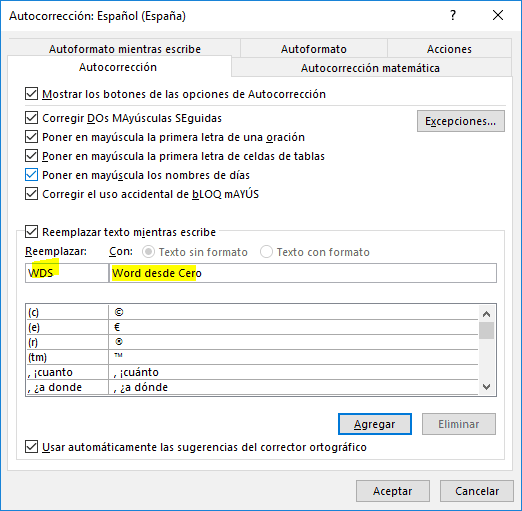Click the help question mark icon
This screenshot has height=511, width=522.
click(x=453, y=15)
